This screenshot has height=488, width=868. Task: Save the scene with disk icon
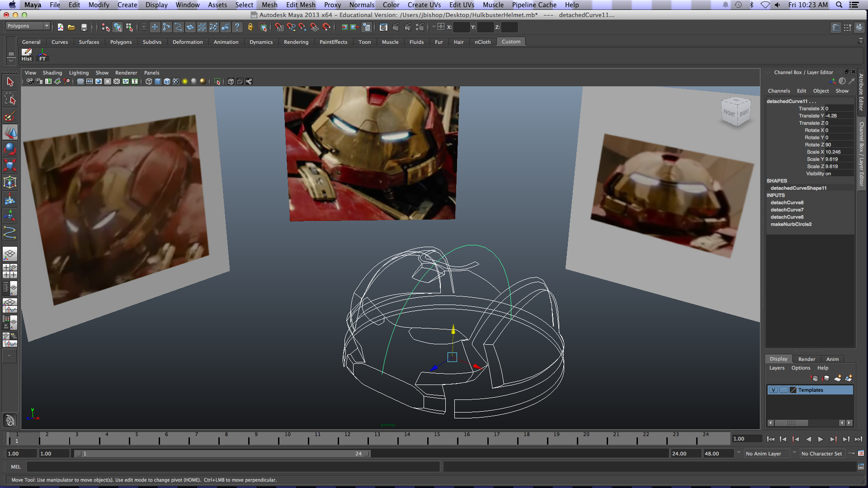(84, 27)
